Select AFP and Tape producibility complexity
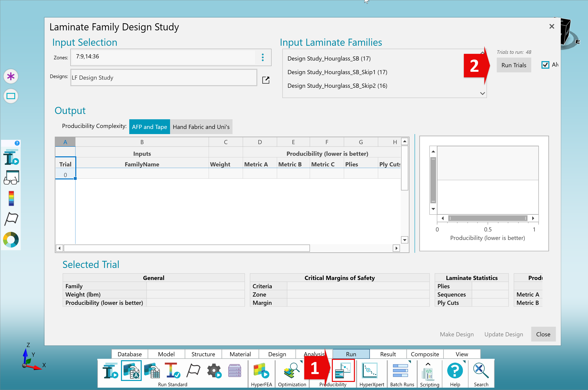 [x=149, y=127]
